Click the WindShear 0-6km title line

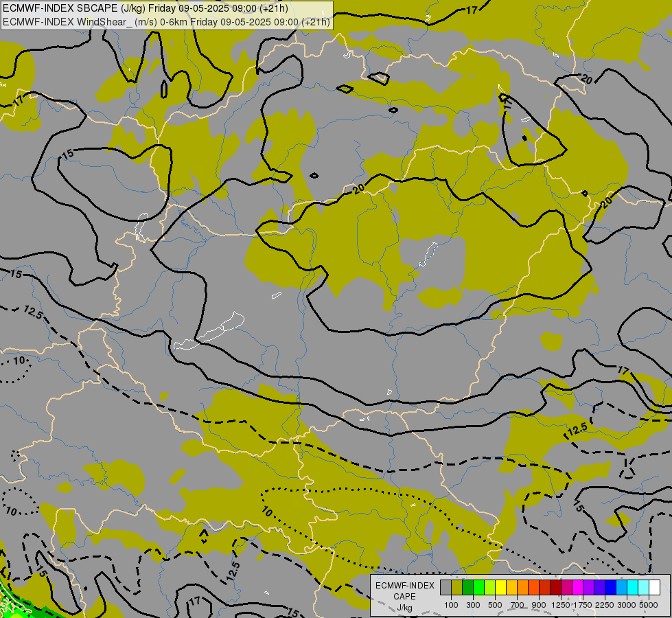click(x=166, y=22)
